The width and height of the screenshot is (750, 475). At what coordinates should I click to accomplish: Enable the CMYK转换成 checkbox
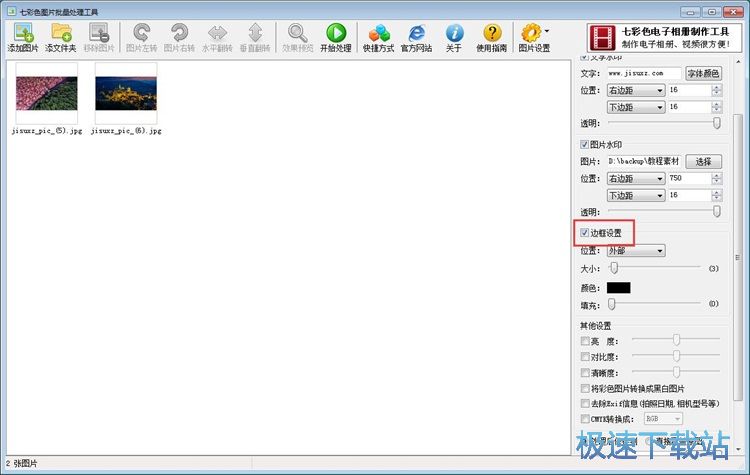click(x=585, y=419)
